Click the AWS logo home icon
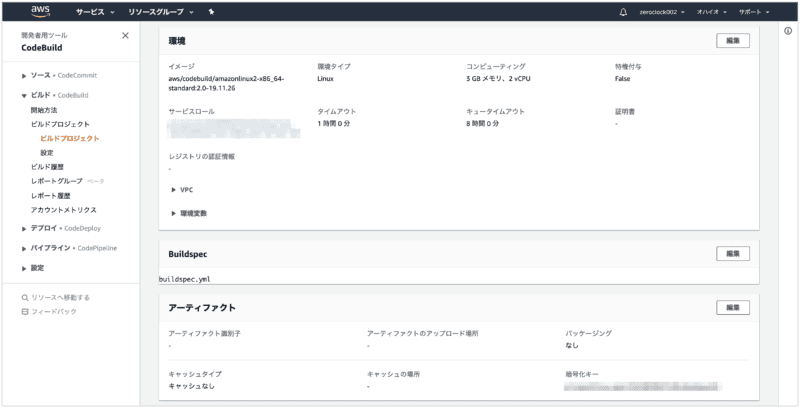Viewport: 800px width, 408px height. [x=40, y=12]
